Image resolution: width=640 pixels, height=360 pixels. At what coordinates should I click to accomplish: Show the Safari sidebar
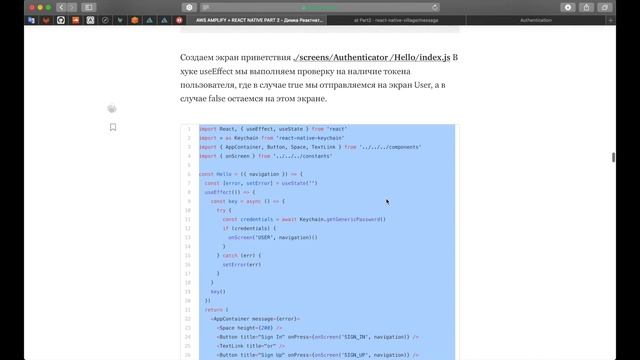pos(89,7)
